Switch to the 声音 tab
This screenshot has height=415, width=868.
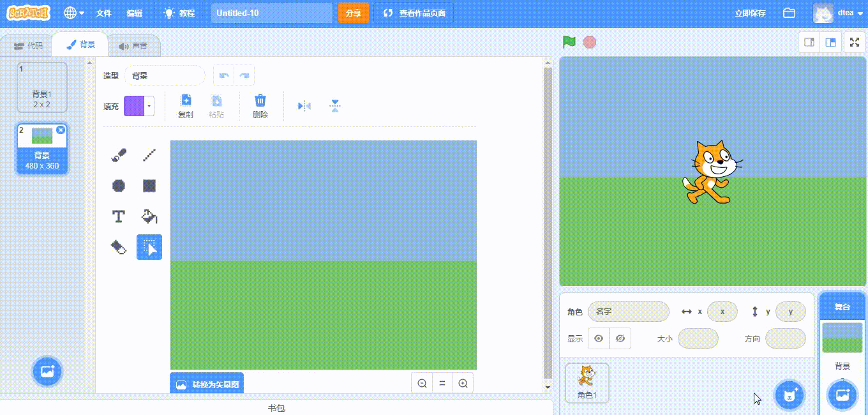133,46
